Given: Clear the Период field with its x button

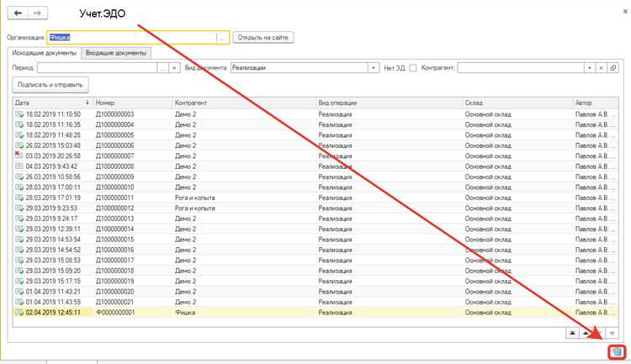Looking at the screenshot, I should (174, 68).
